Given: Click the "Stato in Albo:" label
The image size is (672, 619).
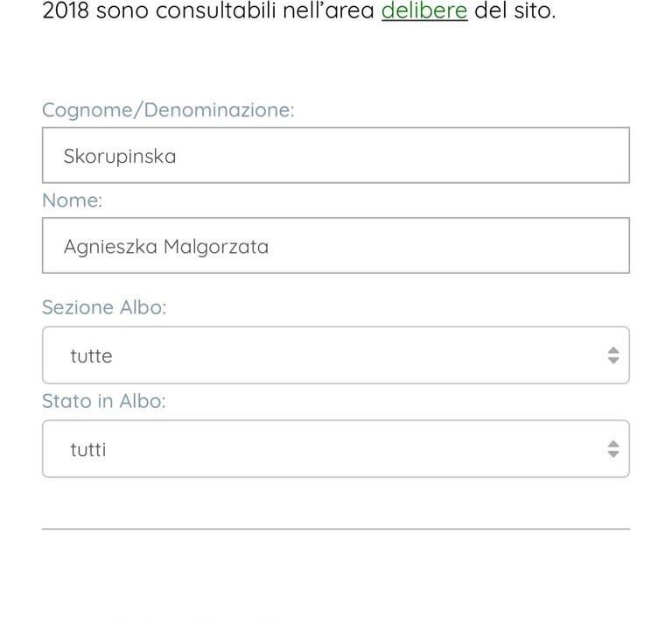Looking at the screenshot, I should [103, 401].
